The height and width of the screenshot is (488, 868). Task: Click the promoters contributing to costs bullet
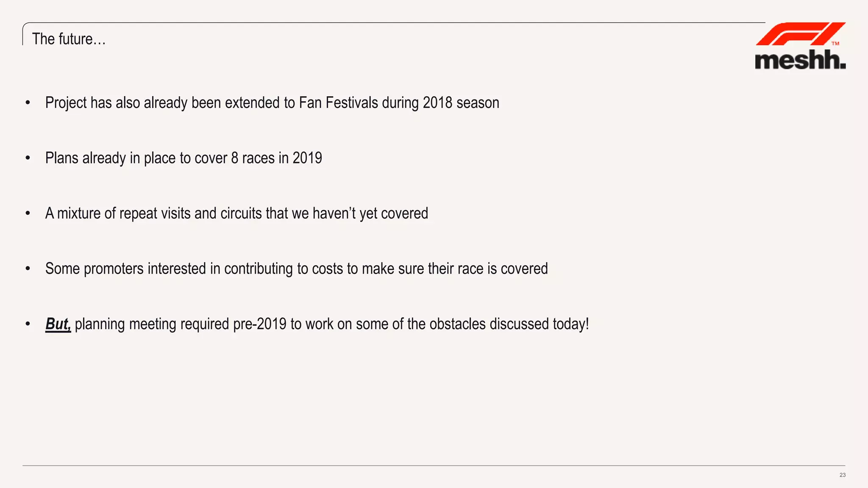tap(296, 269)
